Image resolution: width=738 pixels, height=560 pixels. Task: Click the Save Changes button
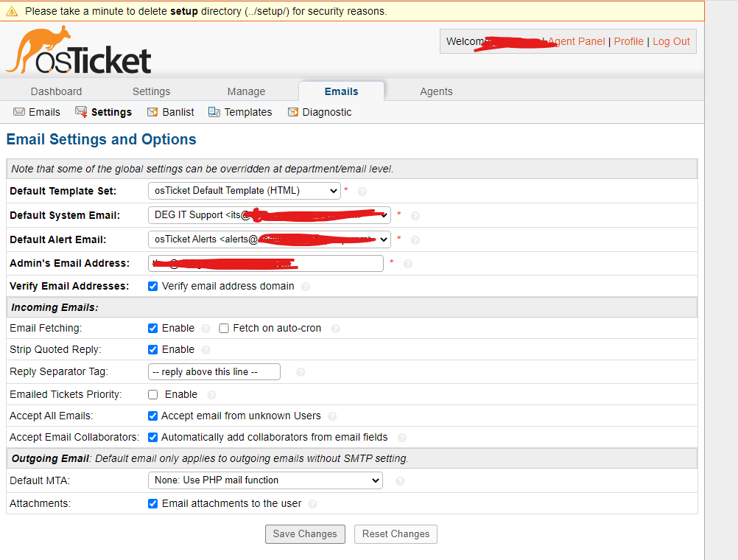coord(305,534)
